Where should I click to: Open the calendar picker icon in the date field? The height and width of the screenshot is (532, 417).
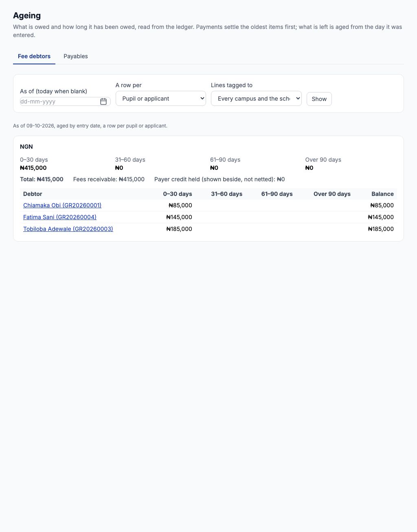tap(103, 101)
